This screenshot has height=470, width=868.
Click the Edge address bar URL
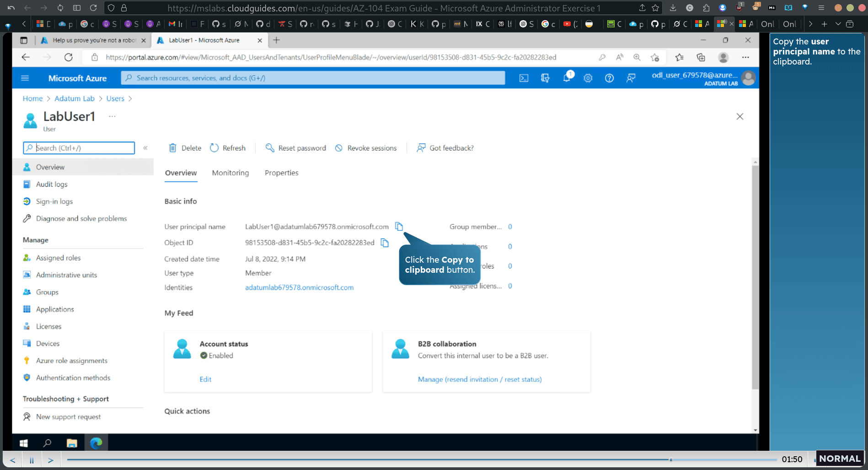pyautogui.click(x=331, y=57)
